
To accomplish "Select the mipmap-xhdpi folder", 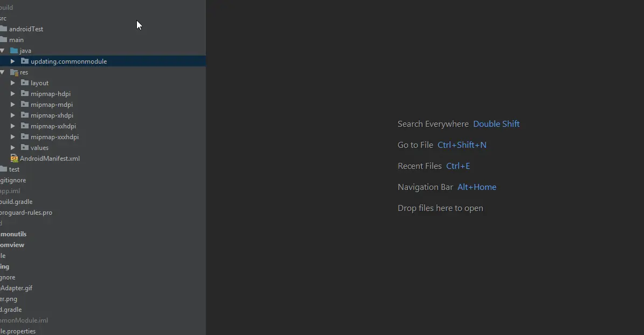I will 52,115.
